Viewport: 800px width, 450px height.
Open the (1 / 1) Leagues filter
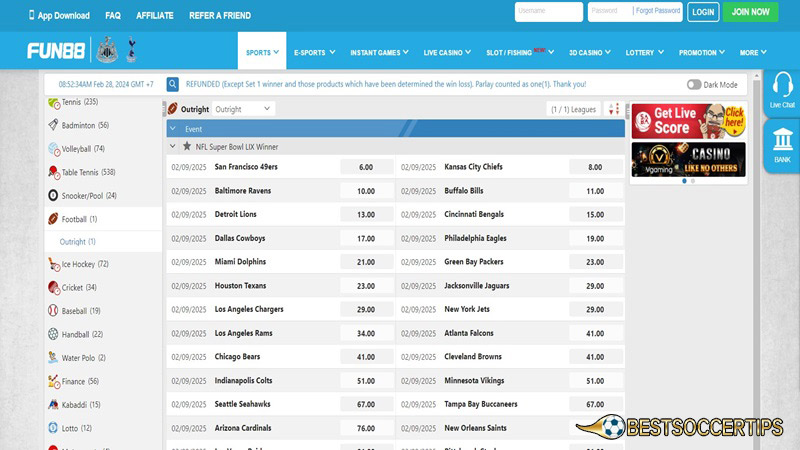click(x=573, y=109)
